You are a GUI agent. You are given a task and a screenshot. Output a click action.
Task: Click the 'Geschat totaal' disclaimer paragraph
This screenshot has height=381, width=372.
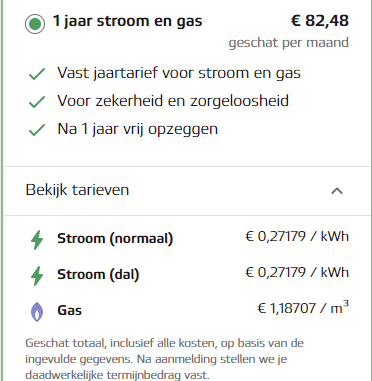(164, 359)
